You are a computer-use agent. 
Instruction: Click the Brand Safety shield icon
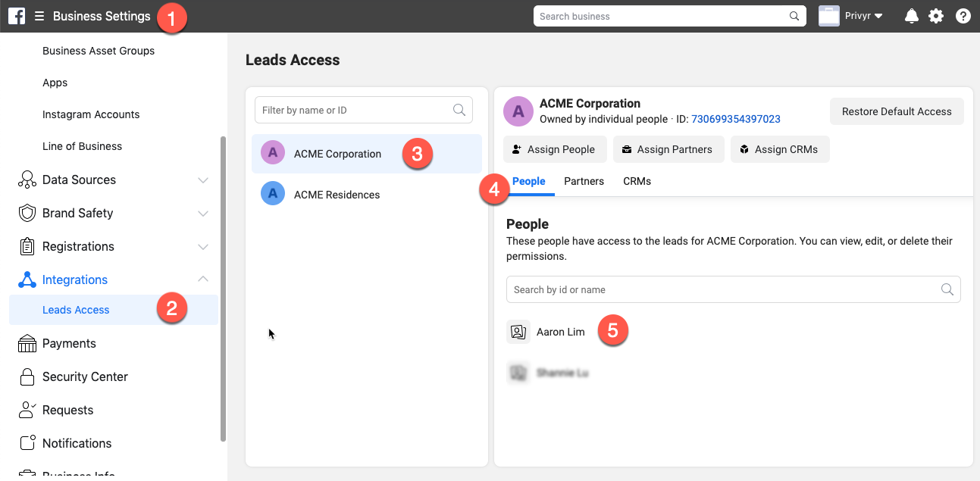click(26, 213)
